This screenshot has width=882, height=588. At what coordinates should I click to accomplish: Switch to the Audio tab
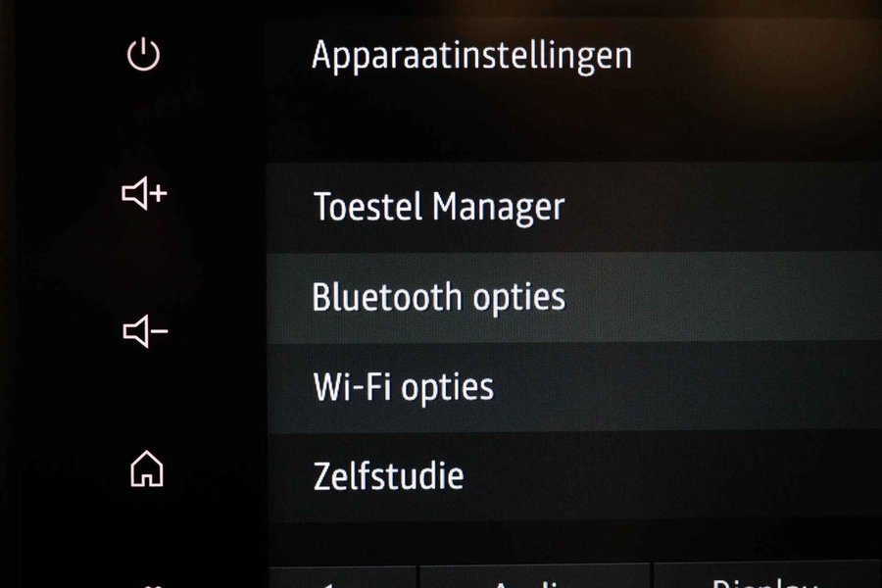[x=535, y=578]
